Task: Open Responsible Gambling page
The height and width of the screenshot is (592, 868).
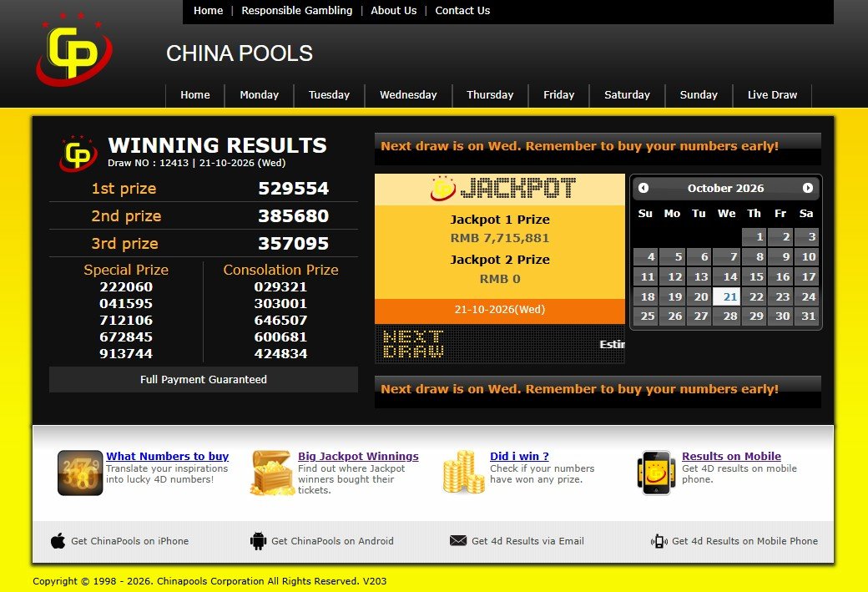Action: [x=297, y=11]
